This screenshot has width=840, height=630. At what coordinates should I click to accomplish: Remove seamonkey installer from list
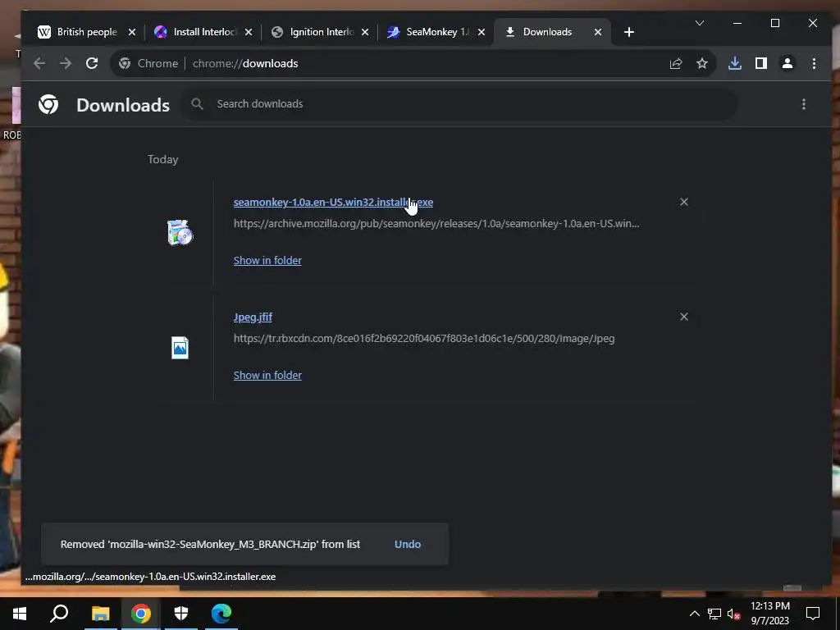coord(683,202)
